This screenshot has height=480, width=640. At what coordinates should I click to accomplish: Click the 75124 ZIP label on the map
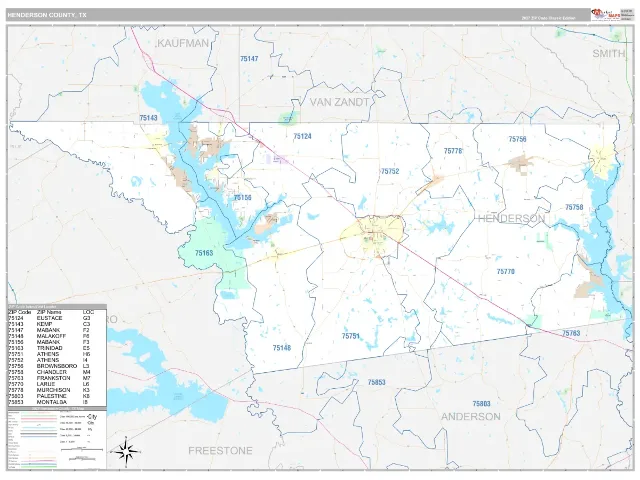302,136
